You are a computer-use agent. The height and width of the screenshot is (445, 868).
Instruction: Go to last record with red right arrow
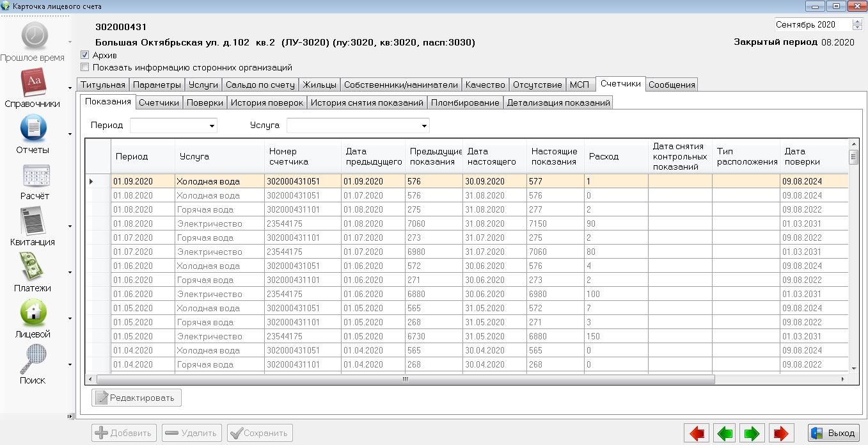[x=781, y=433]
